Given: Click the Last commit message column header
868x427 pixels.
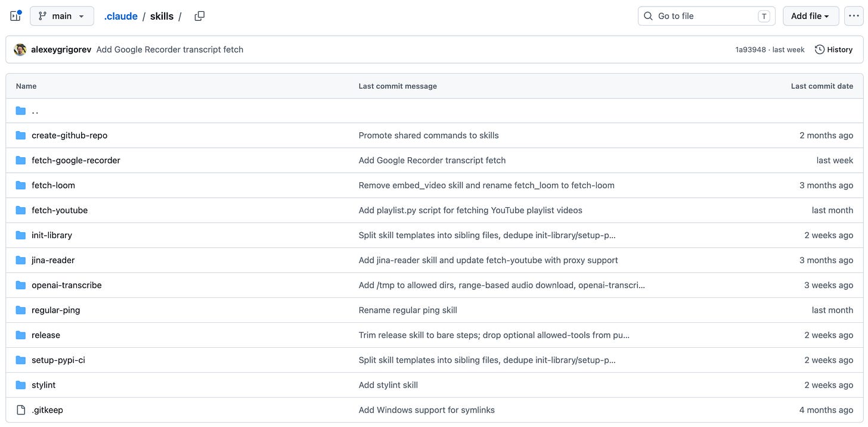Looking at the screenshot, I should [398, 86].
